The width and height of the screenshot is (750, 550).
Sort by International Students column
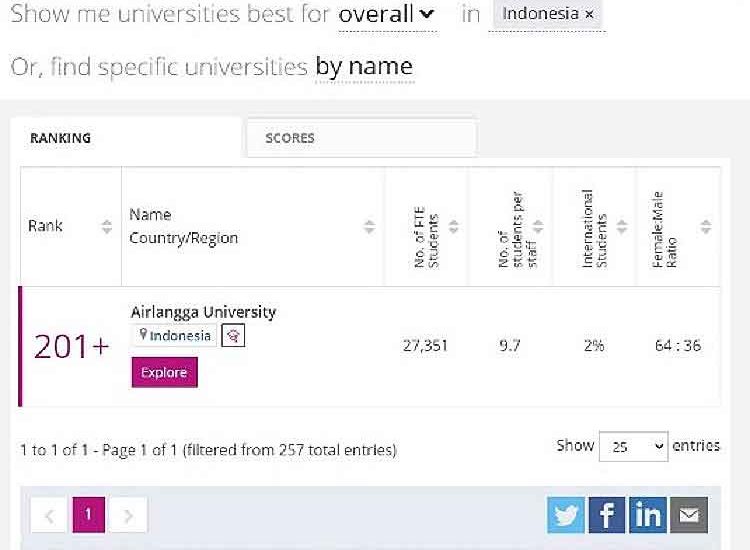[x=621, y=226]
